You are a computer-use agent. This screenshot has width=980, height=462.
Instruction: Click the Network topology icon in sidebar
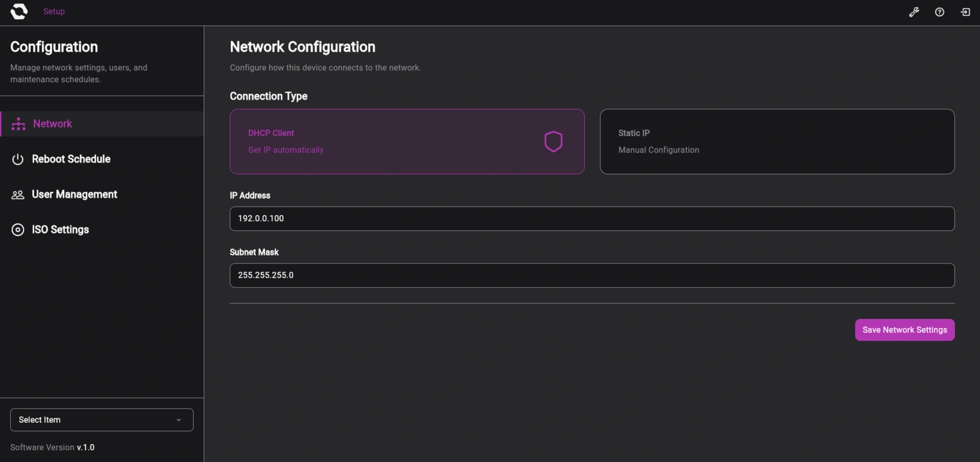[17, 123]
